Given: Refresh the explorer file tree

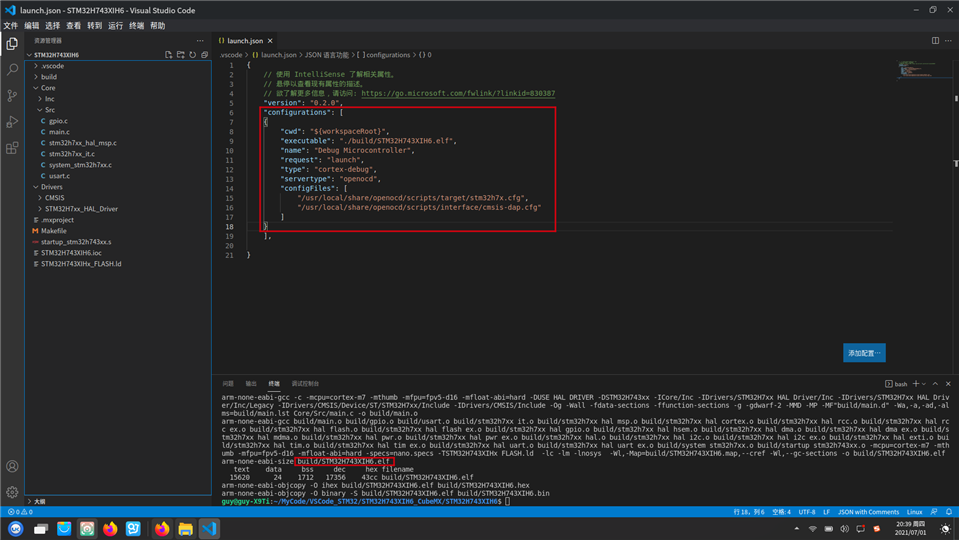Looking at the screenshot, I should pos(193,55).
